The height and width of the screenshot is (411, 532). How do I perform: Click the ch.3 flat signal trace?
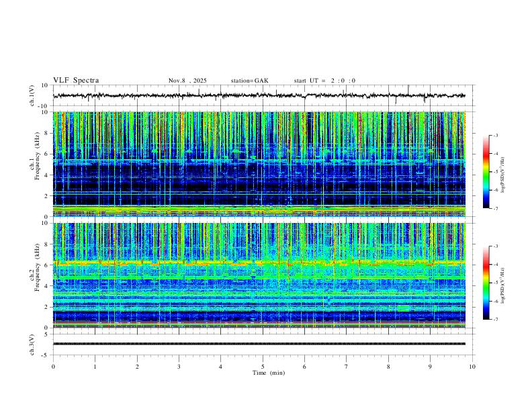[x=259, y=344]
